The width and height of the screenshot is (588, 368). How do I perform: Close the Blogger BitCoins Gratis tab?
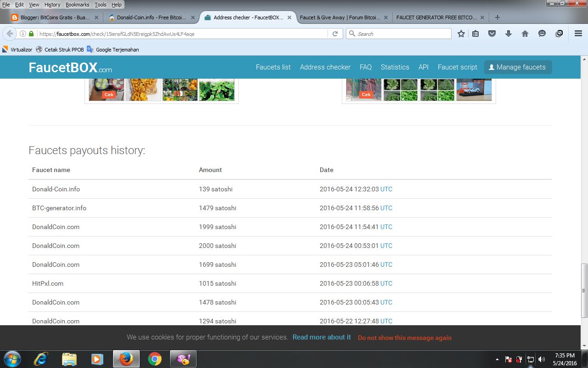pyautogui.click(x=96, y=17)
